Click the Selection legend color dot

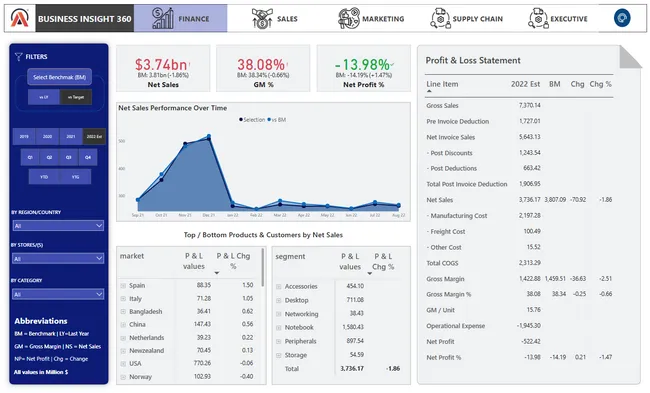(241, 120)
